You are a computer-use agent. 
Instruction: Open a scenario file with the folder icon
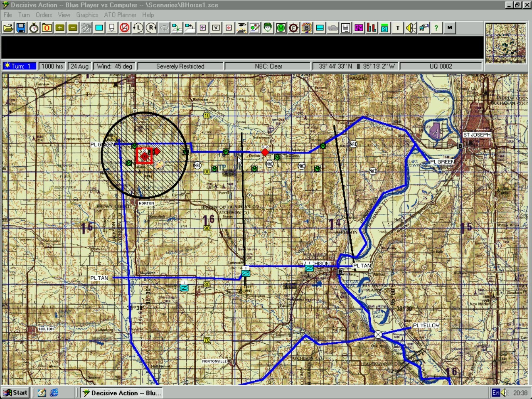8,28
